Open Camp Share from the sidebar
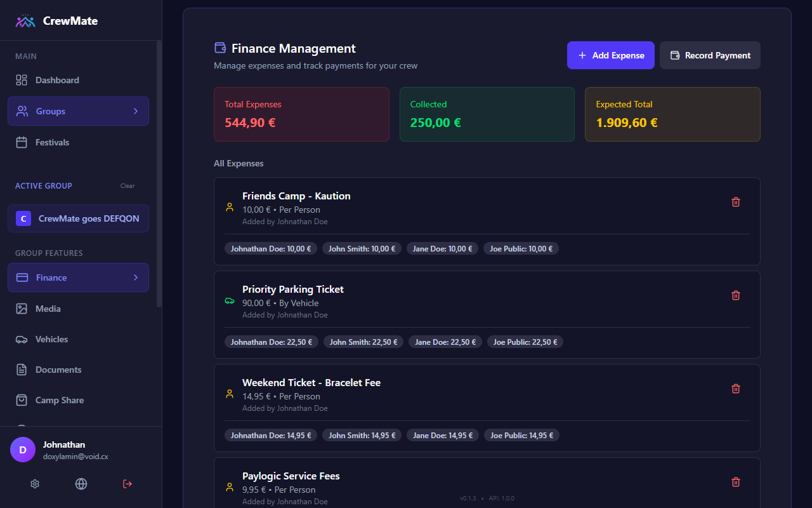Screen dimensions: 812x508 (x=78, y=400)
